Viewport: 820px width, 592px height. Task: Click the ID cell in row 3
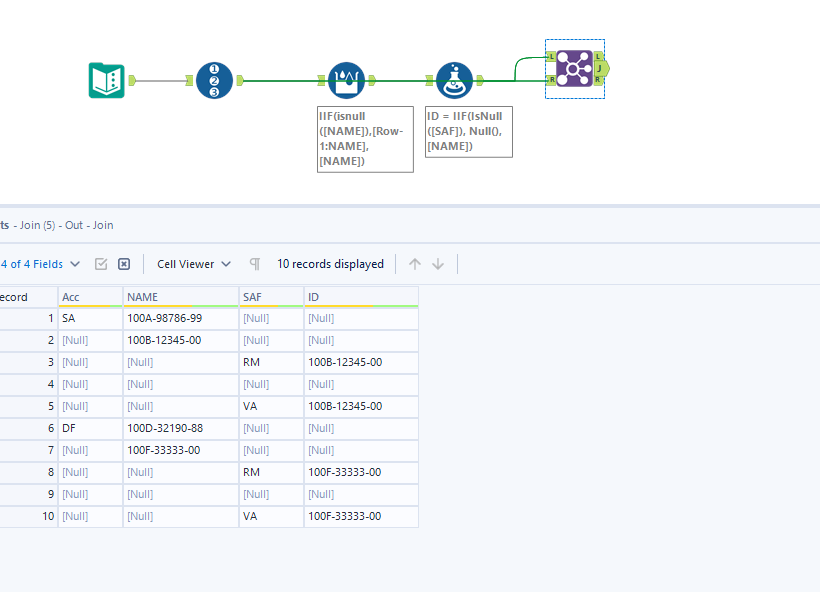(x=361, y=362)
